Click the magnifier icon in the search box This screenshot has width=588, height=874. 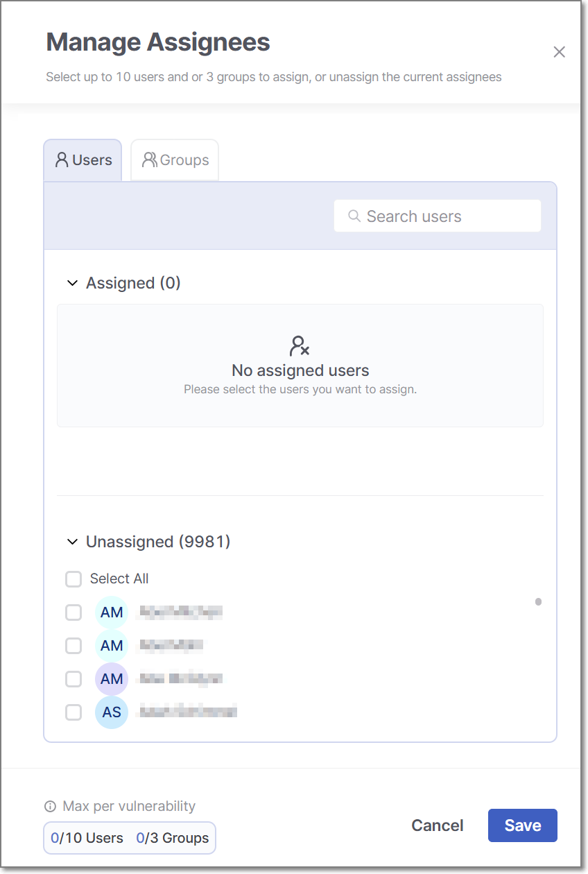354,216
